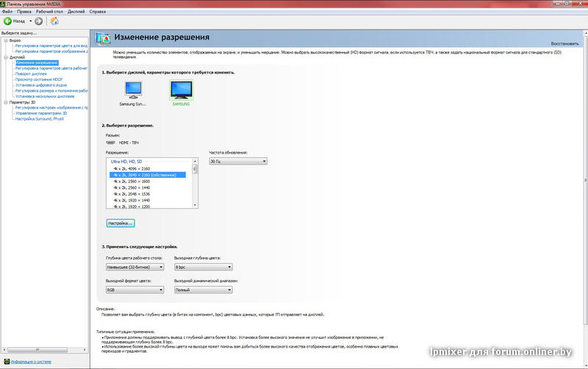
Task: Click task tree scroll-right arrow
Action: pos(85,349)
